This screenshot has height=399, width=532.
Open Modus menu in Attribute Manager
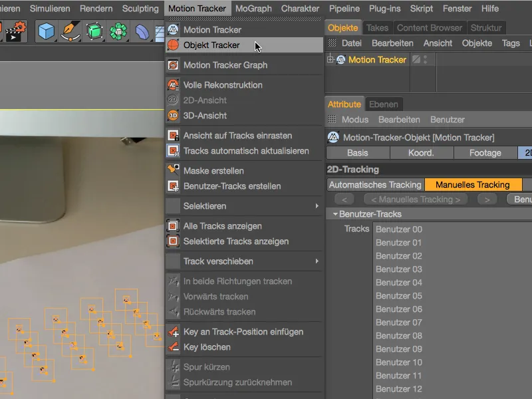point(355,120)
